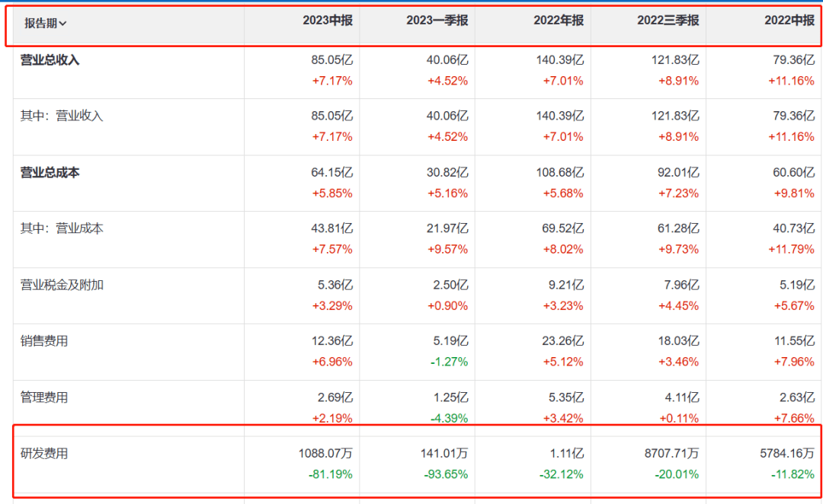Select the -93.65% research expense change

click(447, 474)
